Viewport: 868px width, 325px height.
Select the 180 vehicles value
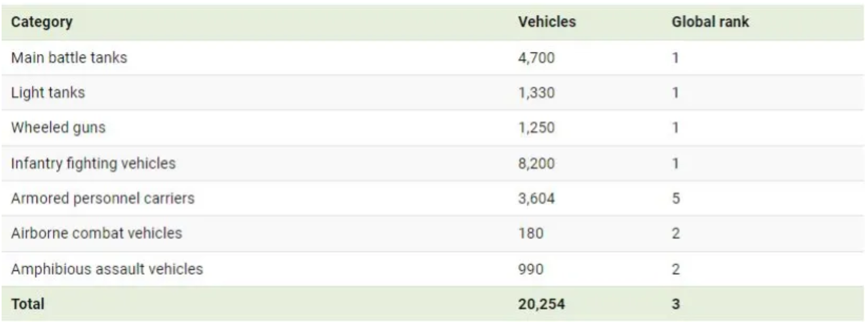pos(531,233)
